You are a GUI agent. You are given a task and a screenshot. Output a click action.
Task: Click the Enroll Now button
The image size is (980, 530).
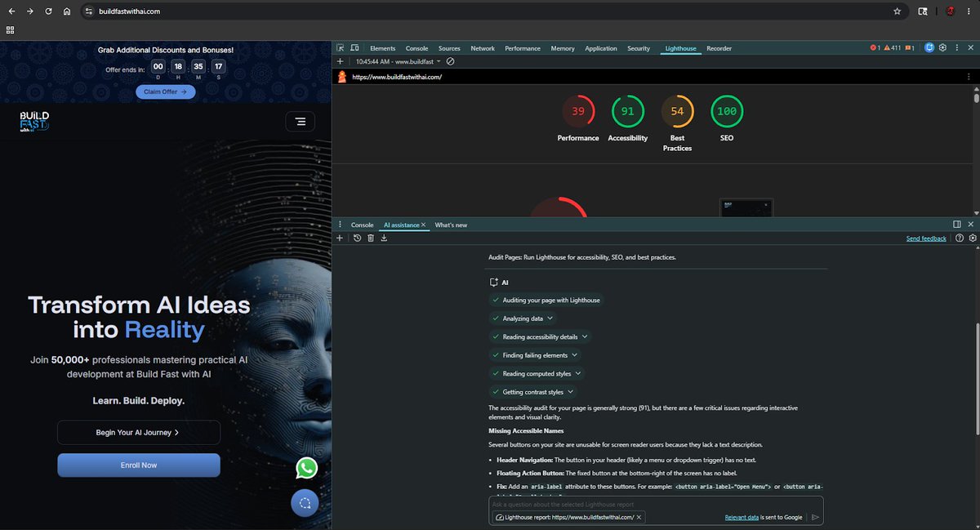point(139,465)
